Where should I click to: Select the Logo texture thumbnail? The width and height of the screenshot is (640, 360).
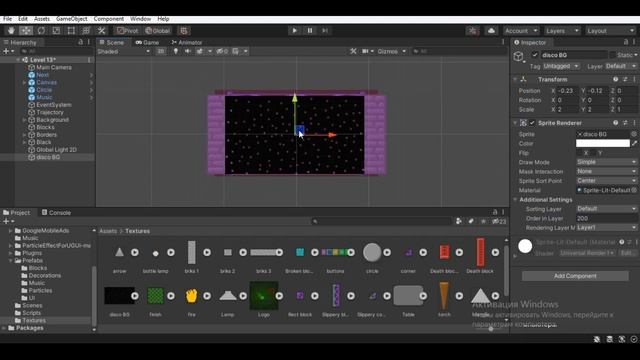264,296
